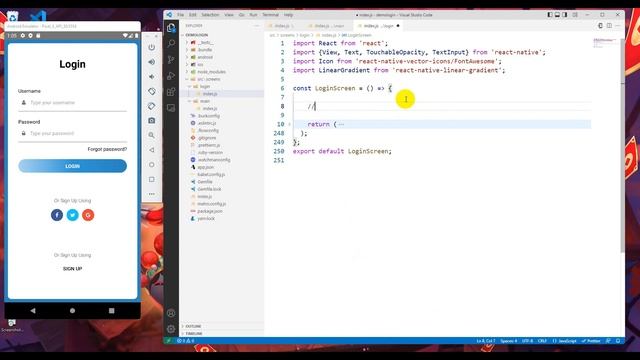This screenshot has height=360, width=640.
Task: Tap the Twitter sign-up icon
Action: 73,215
